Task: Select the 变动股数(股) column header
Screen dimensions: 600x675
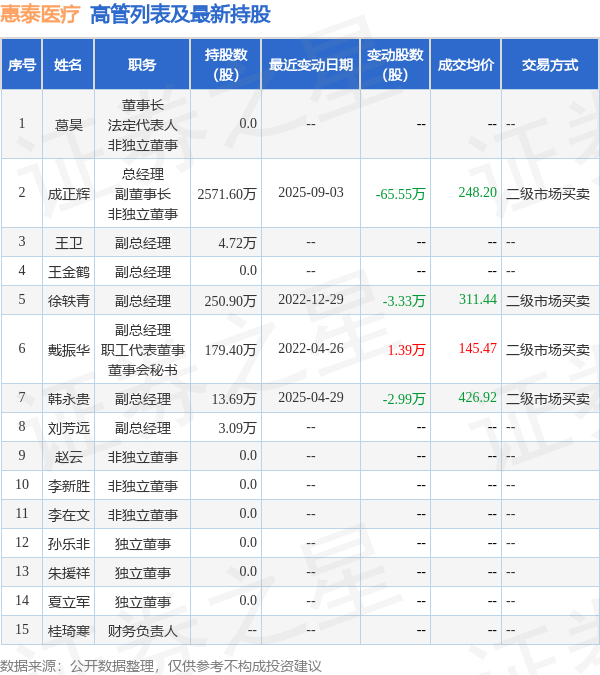Action: (x=395, y=65)
